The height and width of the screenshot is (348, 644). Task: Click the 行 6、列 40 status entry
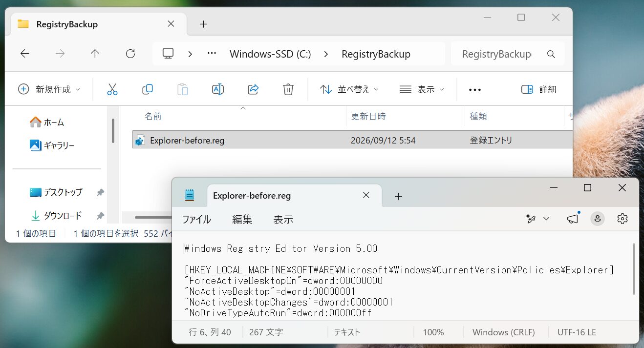(x=210, y=332)
